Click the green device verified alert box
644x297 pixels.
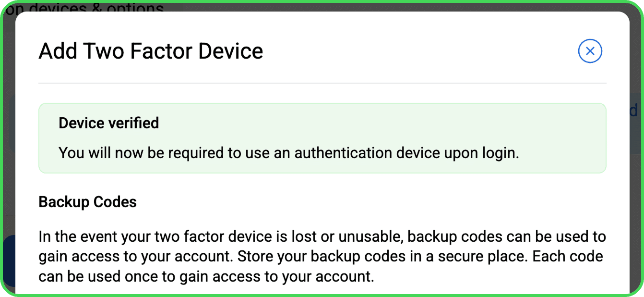tap(322, 138)
